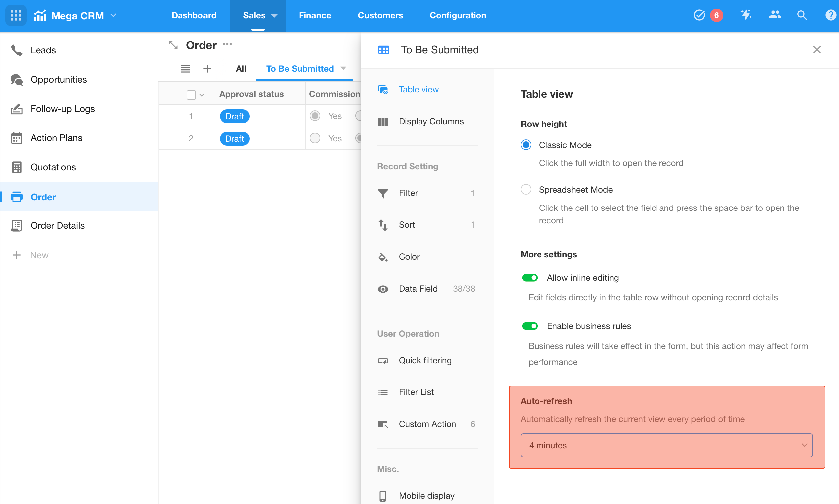
Task: Select Classic Mode radio button
Action: (x=526, y=144)
